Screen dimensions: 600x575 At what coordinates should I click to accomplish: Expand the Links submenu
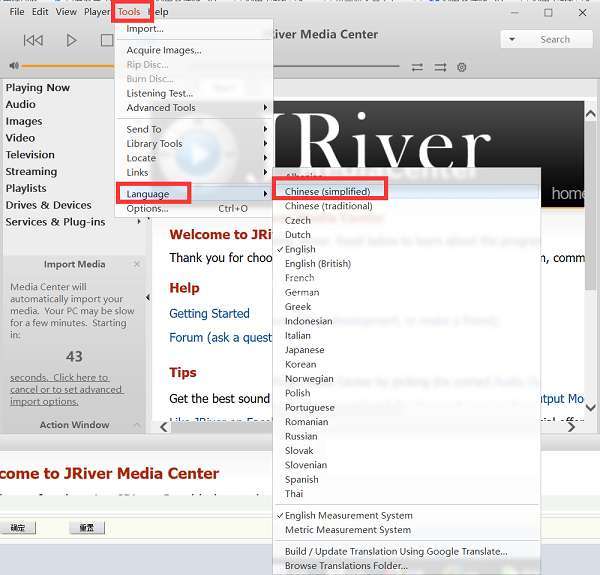pos(194,173)
